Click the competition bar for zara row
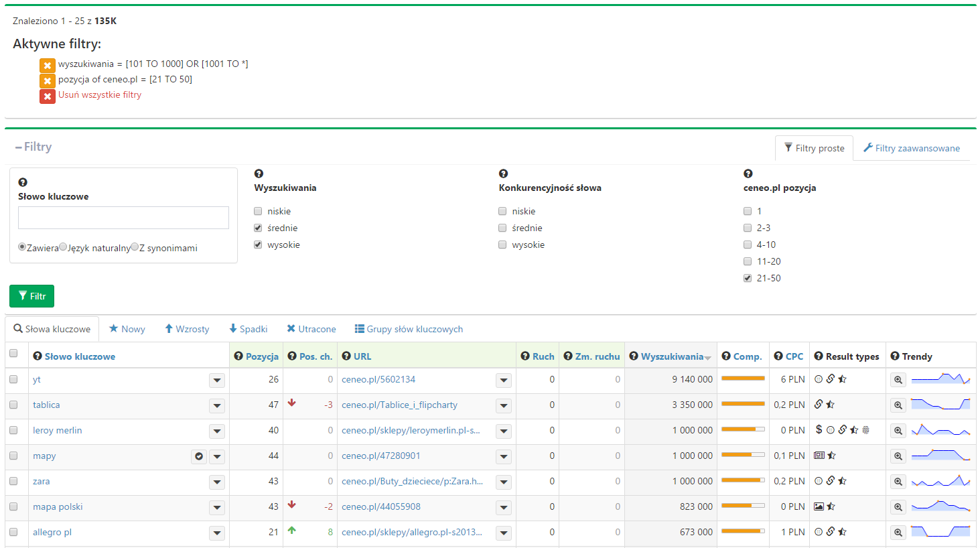The height and width of the screenshot is (548, 980). coord(743,480)
